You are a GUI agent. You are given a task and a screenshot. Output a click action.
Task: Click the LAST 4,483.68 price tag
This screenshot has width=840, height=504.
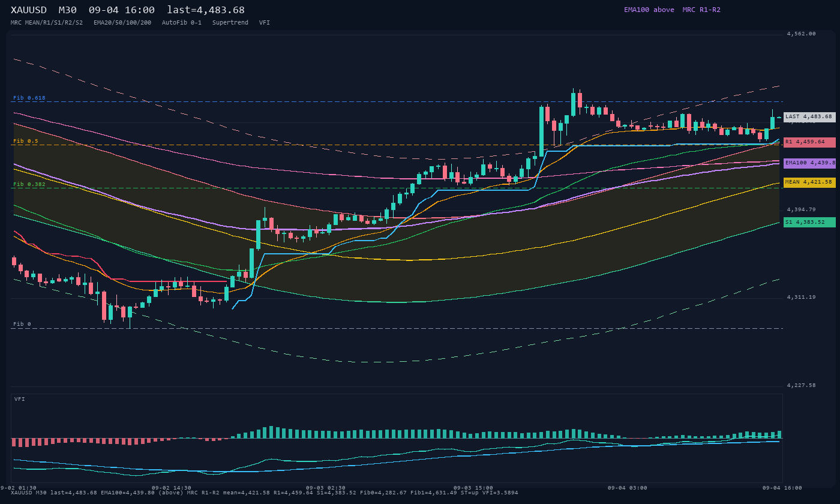(x=809, y=116)
